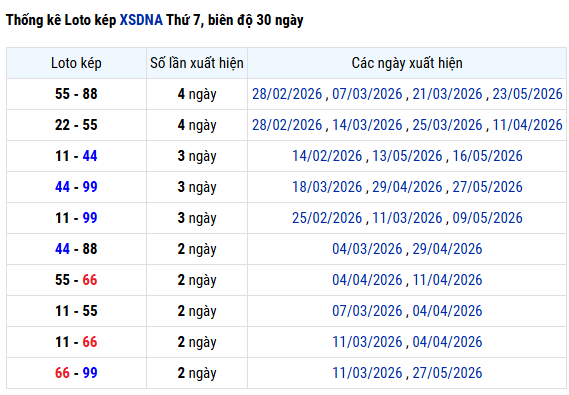Click the "Các ngày xuất hiện" column header

407,63
